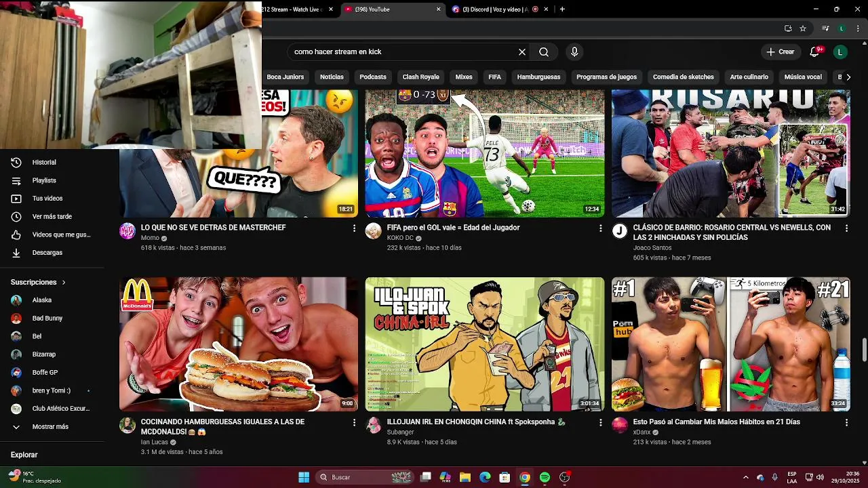
Task: Clear the YouTube search box with the X
Action: tap(522, 52)
